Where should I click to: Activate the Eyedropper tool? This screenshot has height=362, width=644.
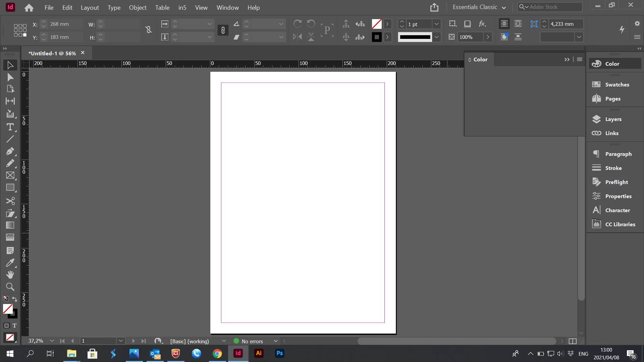pos(10,263)
